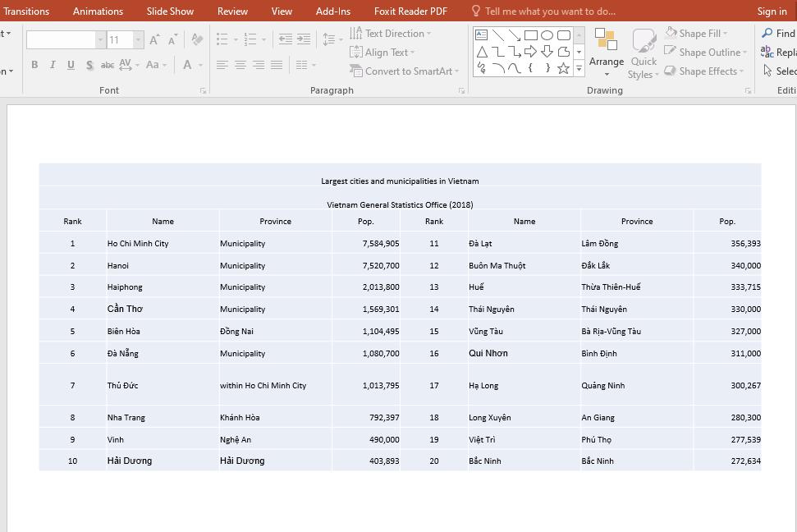Viewport: 797px width, 532px height.
Task: Click the Sign in link
Action: pyautogui.click(x=772, y=11)
